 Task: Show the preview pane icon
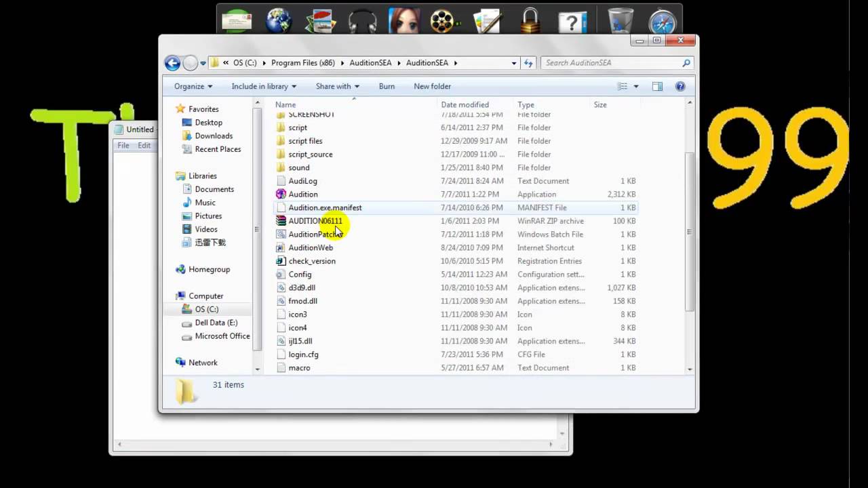click(657, 86)
